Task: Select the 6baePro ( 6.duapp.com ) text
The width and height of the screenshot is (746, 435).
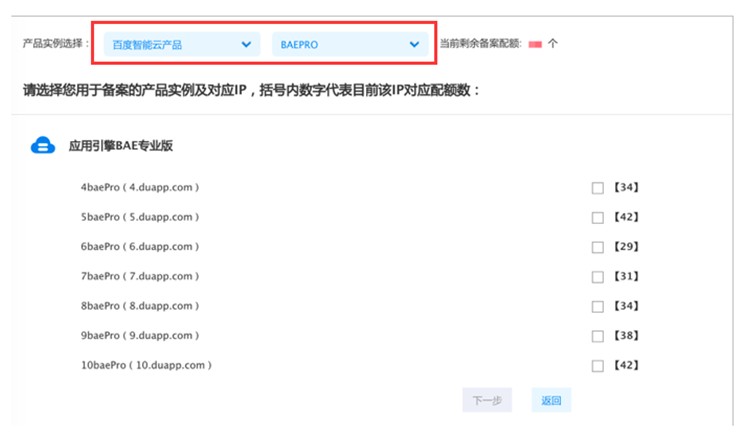Action: click(140, 247)
